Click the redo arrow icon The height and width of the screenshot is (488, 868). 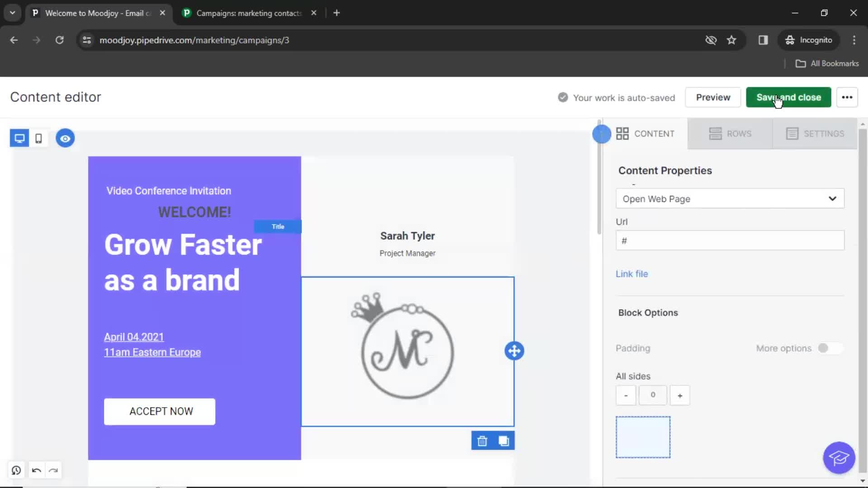pos(53,470)
